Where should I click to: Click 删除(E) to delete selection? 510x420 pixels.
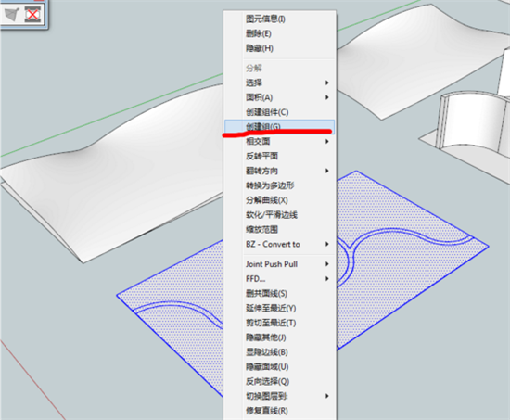(279, 33)
